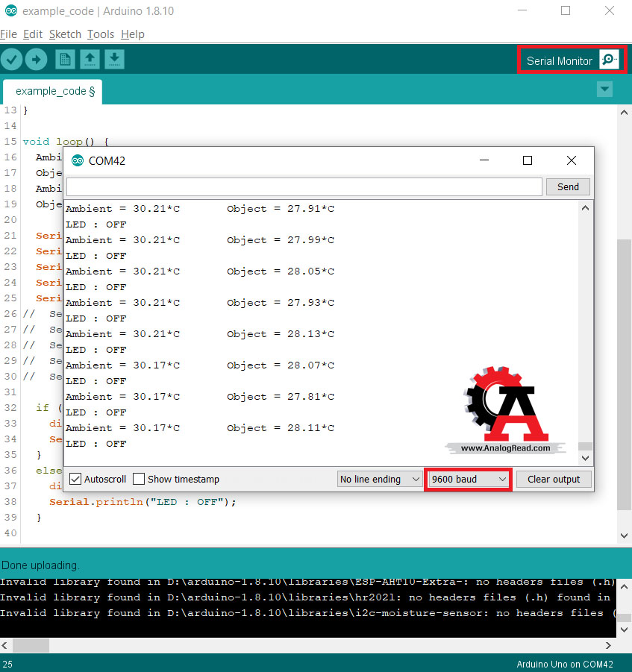The width and height of the screenshot is (632, 672).
Task: Click code editor scrollbar down arrow
Action: pyautogui.click(x=625, y=536)
